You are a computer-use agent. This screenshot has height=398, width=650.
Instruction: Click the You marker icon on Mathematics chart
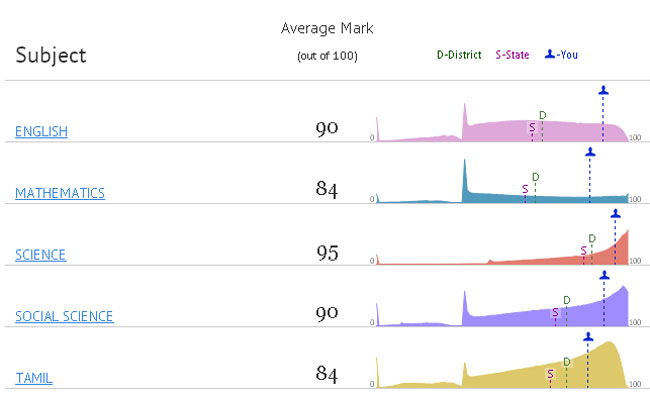click(590, 152)
